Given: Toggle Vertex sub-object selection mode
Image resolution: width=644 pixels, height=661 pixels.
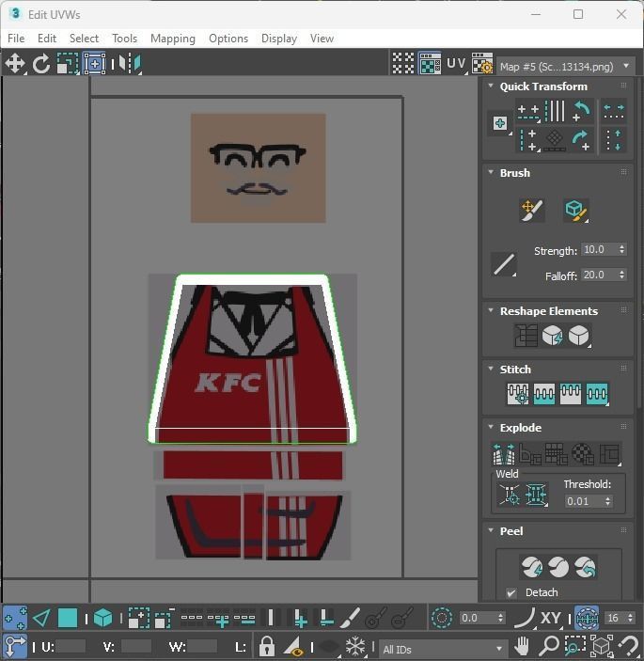Looking at the screenshot, I should point(15,618).
